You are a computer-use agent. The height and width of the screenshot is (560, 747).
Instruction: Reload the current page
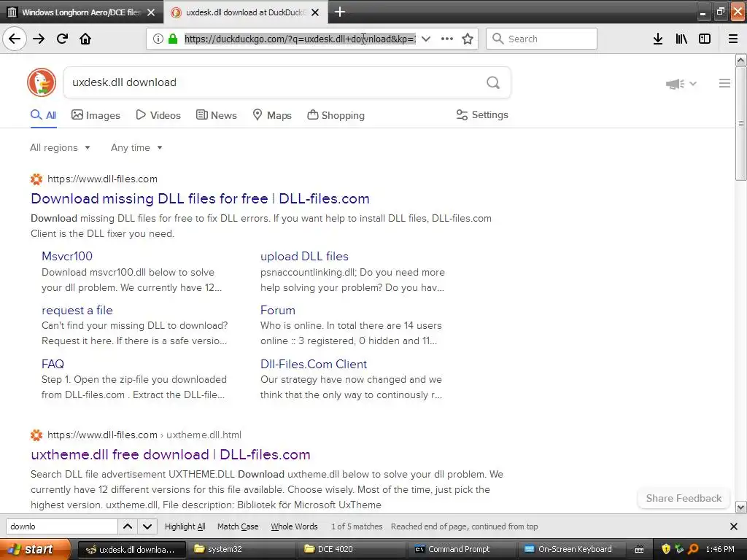62,39
